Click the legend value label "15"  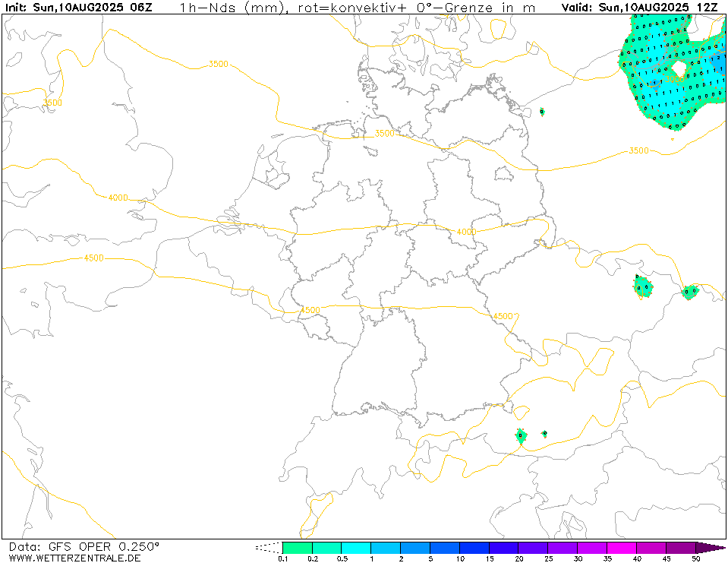point(490,558)
